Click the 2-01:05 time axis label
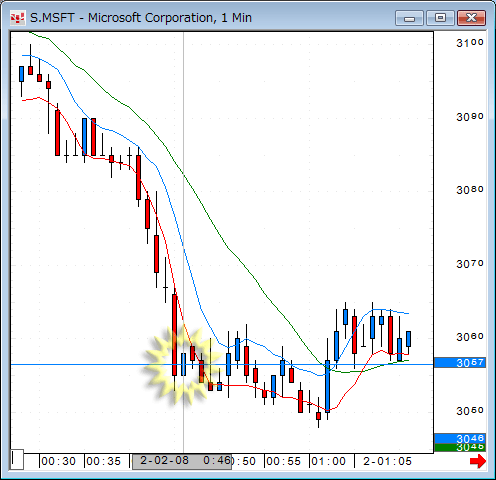 387,461
